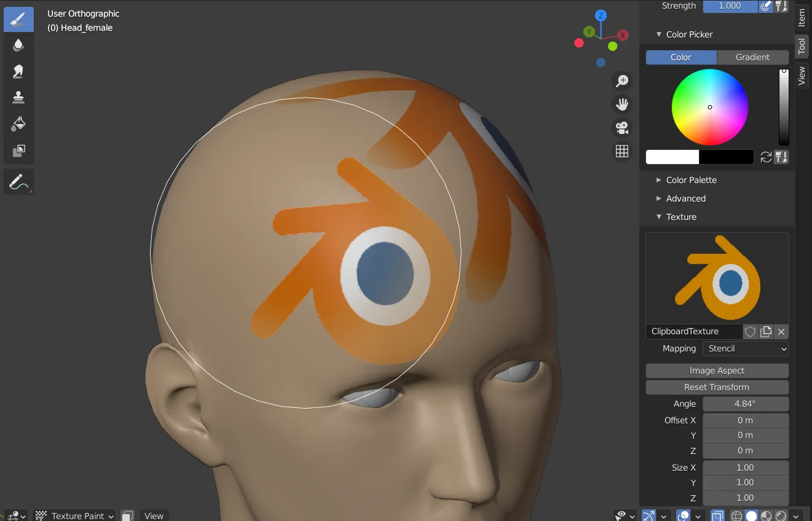Expand the Advanced section
This screenshot has height=521, width=812.
685,198
